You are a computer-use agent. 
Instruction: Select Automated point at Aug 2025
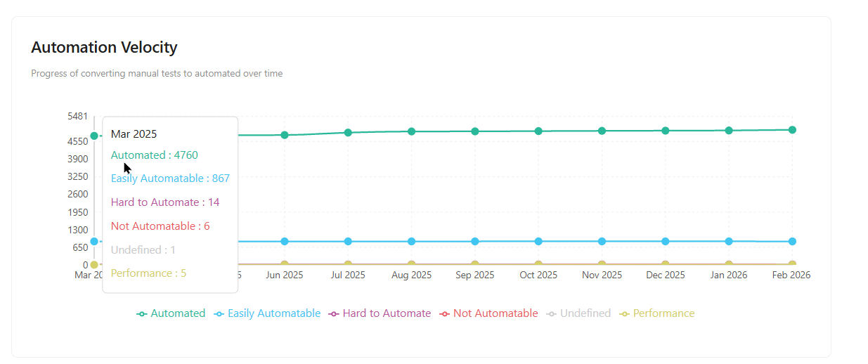click(412, 131)
